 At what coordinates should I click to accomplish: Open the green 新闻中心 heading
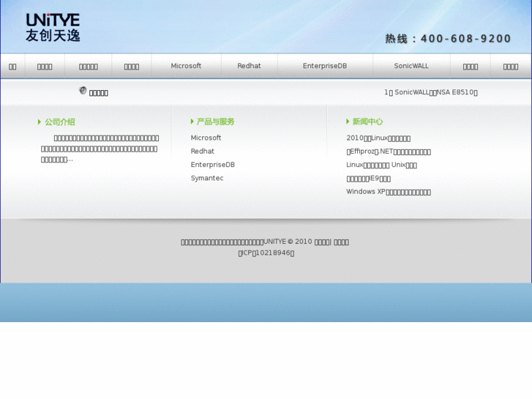[x=367, y=122]
